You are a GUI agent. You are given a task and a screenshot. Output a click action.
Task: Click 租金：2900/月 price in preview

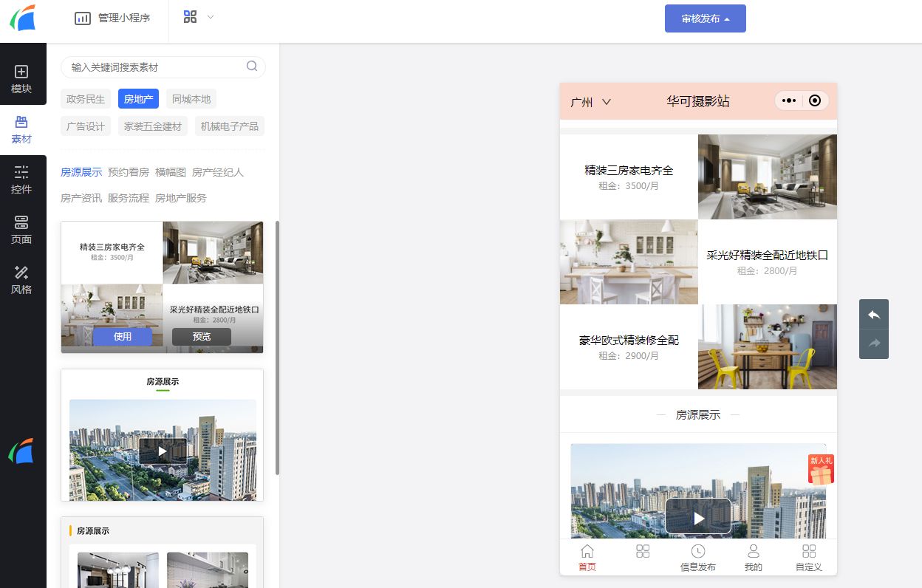pos(629,356)
